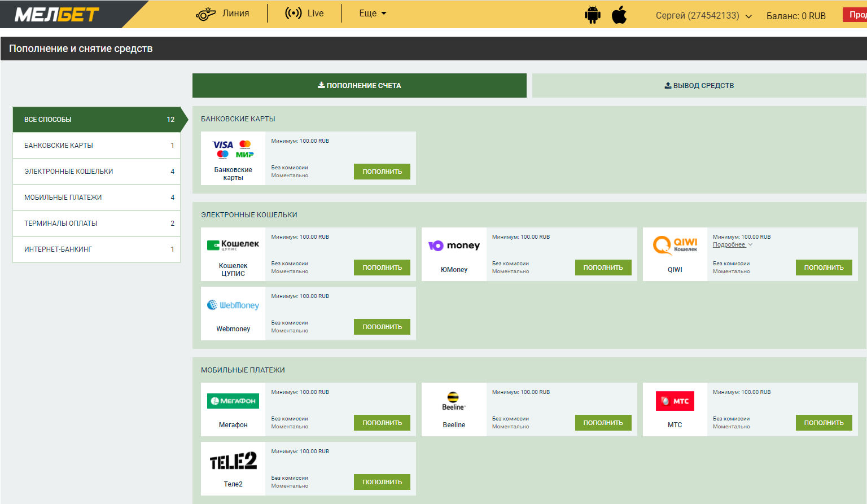Click Пополнить for Кошелек ЦУПИС
Screen dimensions: 867x504
tap(382, 268)
